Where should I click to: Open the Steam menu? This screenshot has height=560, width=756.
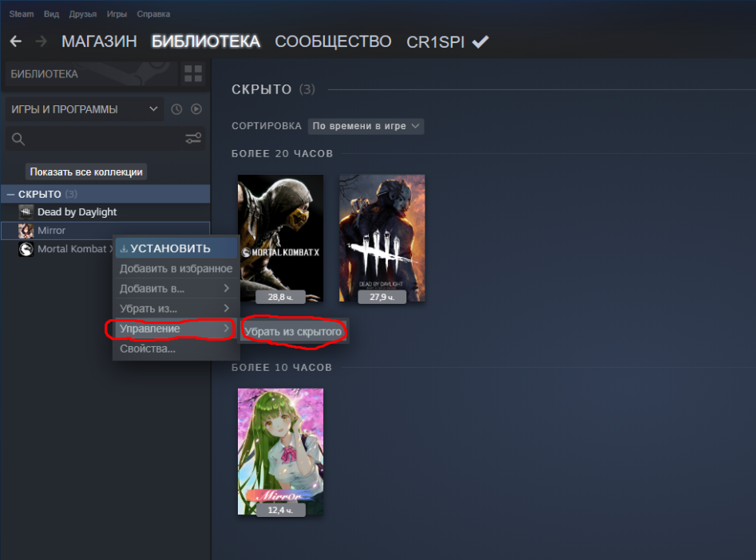[x=22, y=14]
